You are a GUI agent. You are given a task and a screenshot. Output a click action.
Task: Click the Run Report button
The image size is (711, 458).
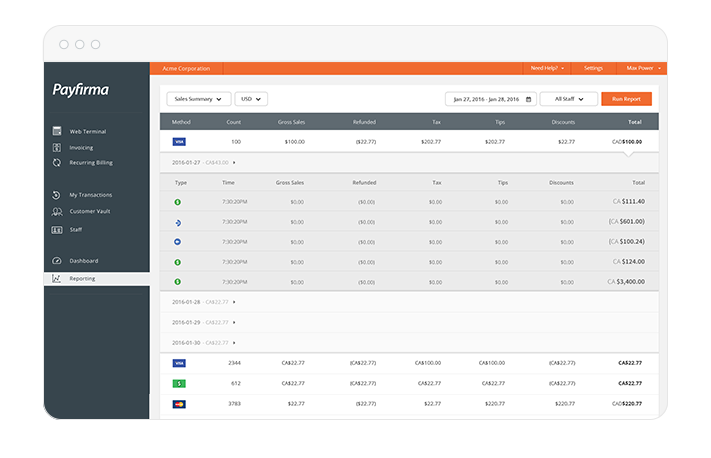point(626,99)
